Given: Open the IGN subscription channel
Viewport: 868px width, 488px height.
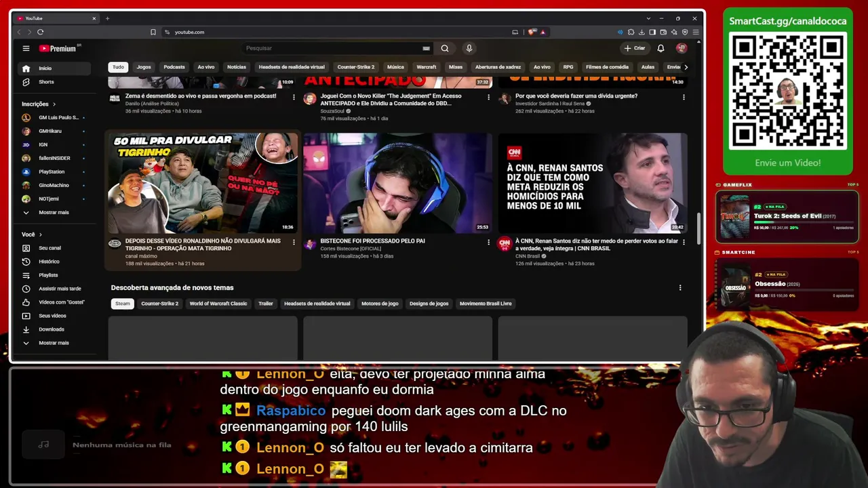Looking at the screenshot, I should point(54,144).
